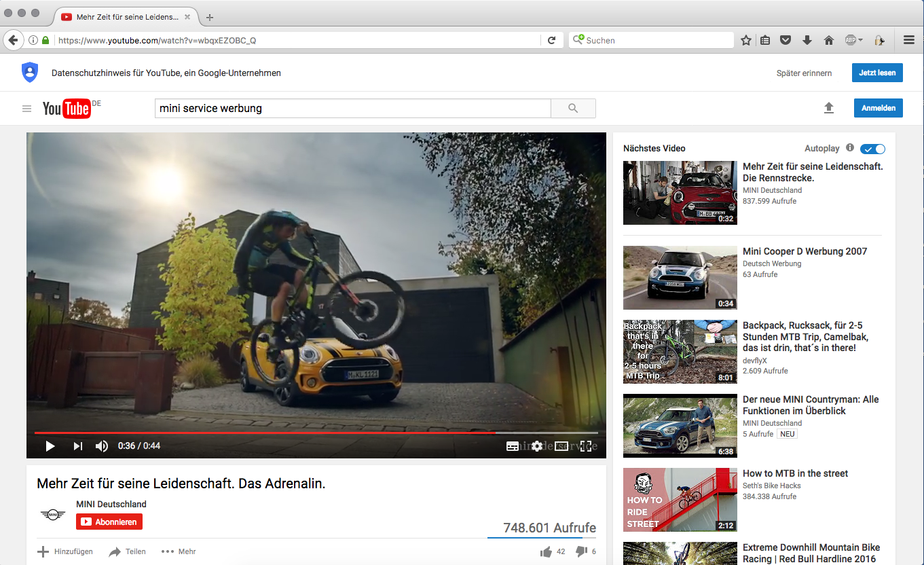Click the YouTube search magnifier button
The image size is (924, 565).
click(x=573, y=108)
